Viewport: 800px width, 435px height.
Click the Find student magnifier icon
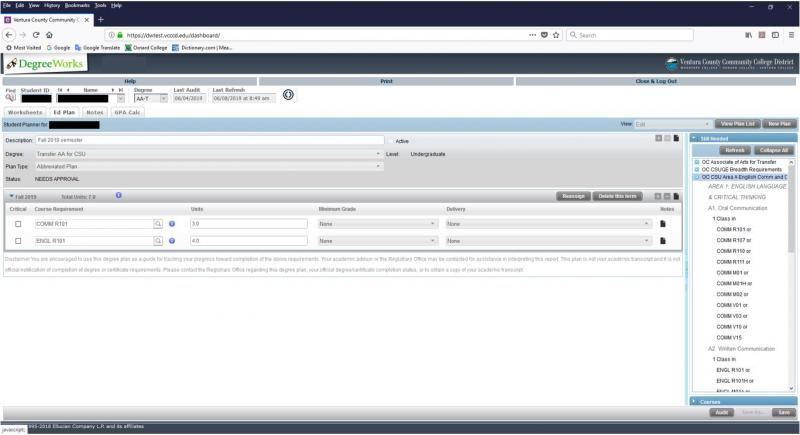tap(10, 97)
